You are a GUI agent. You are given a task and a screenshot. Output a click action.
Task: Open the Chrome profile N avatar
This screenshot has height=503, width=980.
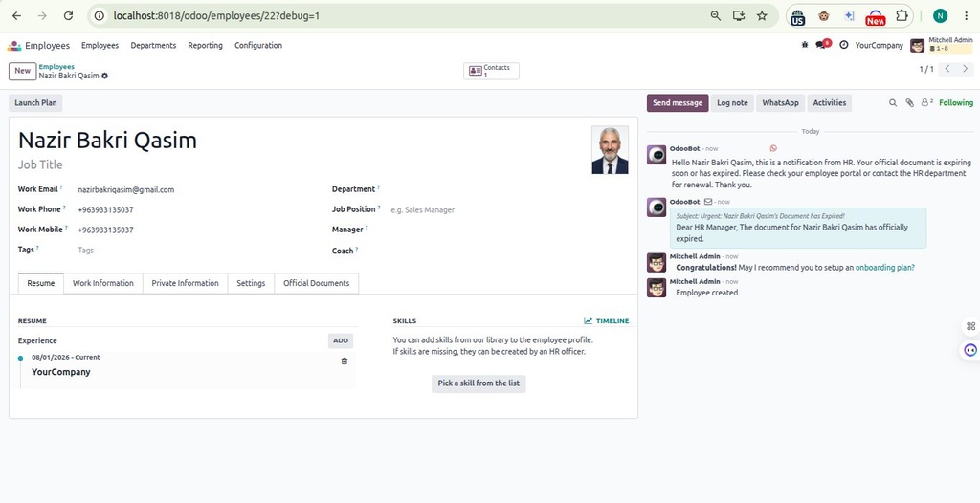pyautogui.click(x=940, y=15)
